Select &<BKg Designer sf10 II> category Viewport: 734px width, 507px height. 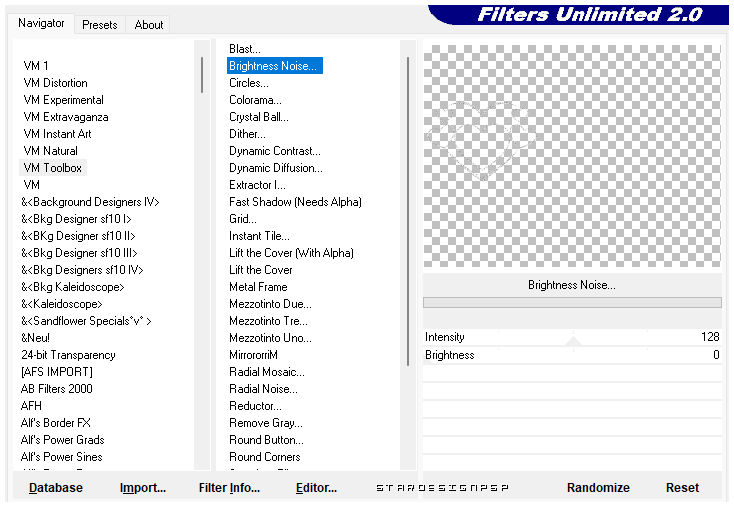(x=78, y=235)
